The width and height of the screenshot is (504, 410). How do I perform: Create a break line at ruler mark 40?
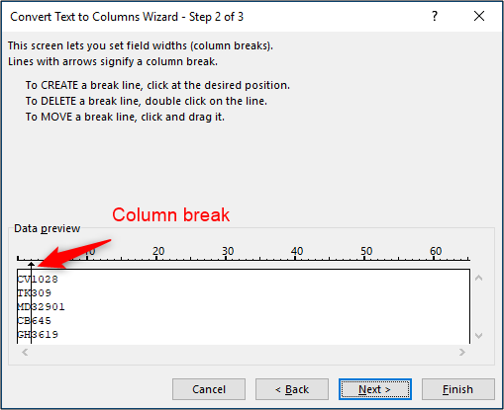pos(295,258)
